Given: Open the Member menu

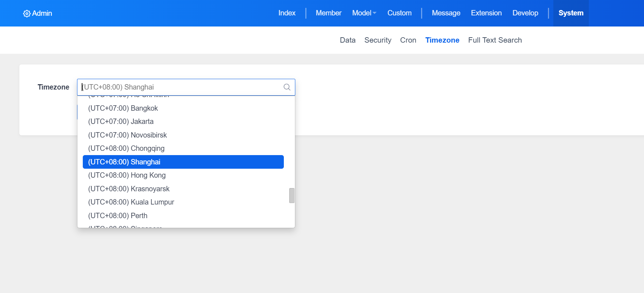Looking at the screenshot, I should [328, 13].
